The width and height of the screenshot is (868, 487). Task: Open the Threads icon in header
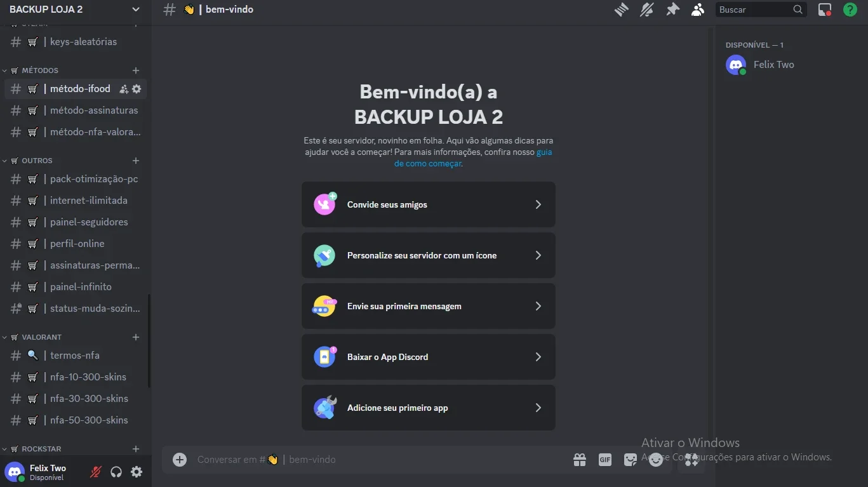tap(622, 10)
